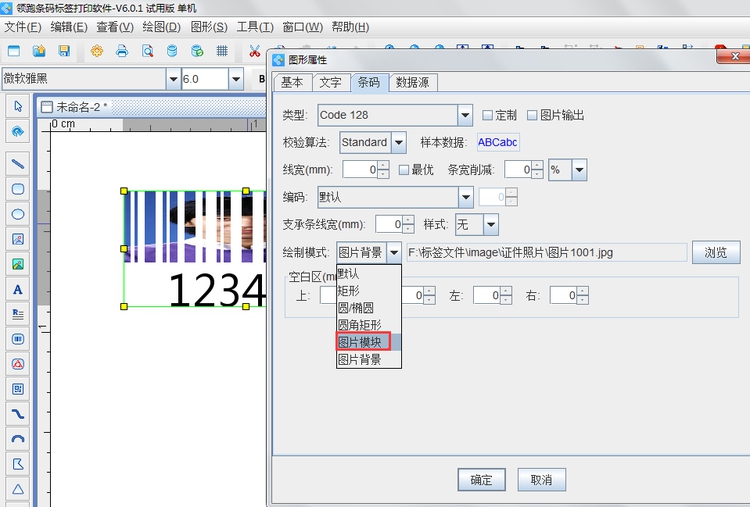Enable the 定制 checkbox
This screenshot has width=750, height=507.
[488, 115]
